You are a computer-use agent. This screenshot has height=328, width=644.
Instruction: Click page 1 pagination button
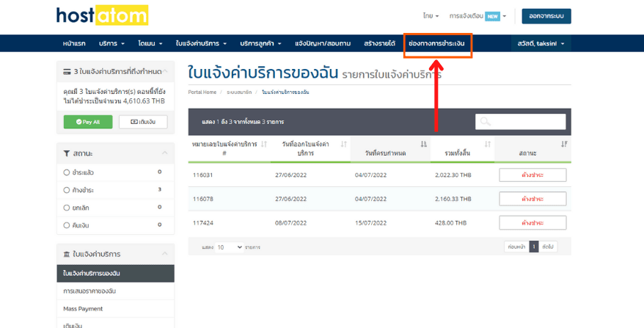[533, 247]
